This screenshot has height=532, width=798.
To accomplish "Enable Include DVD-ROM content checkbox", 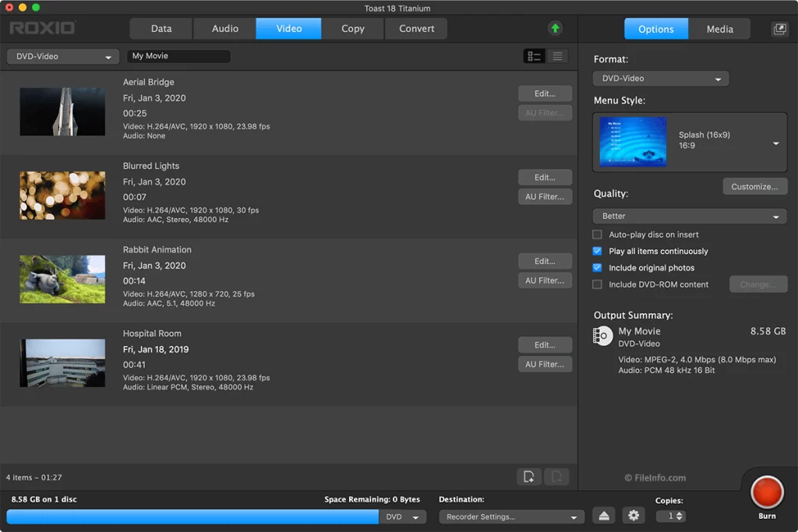I will point(598,284).
